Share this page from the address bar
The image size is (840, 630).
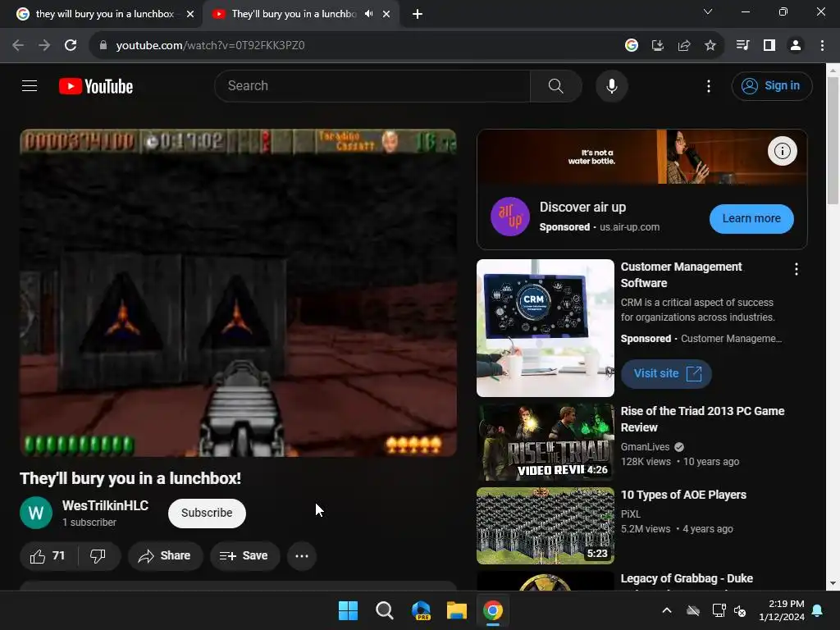(684, 45)
